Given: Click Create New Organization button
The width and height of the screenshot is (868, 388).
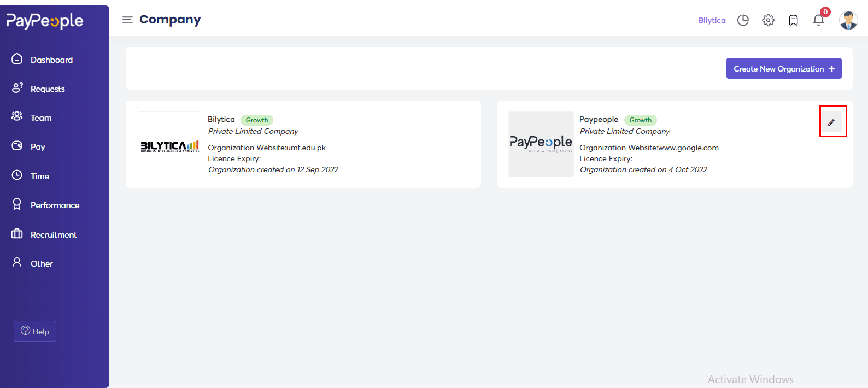Looking at the screenshot, I should (784, 68).
